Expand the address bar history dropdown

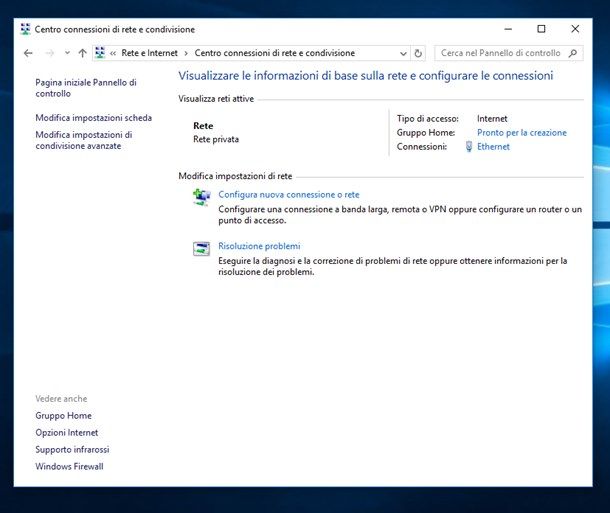[403, 53]
